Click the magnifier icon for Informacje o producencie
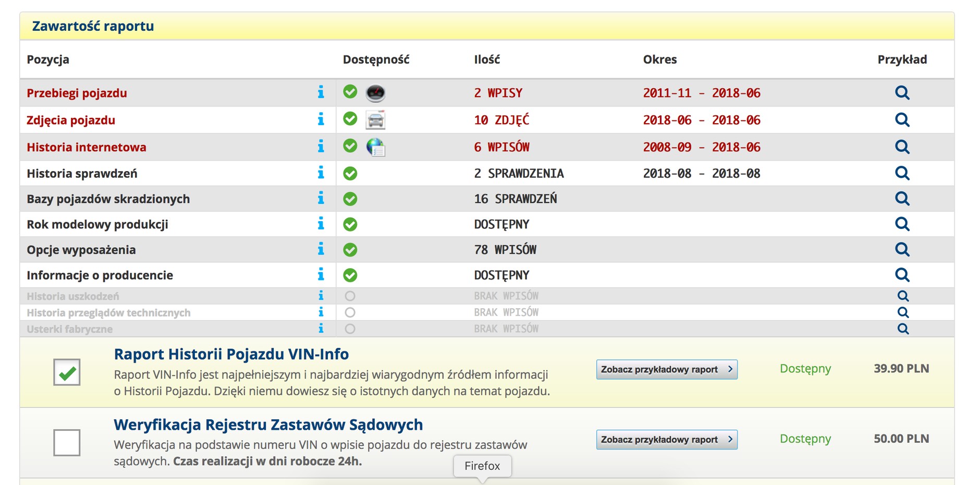The height and width of the screenshot is (485, 980). 902,275
